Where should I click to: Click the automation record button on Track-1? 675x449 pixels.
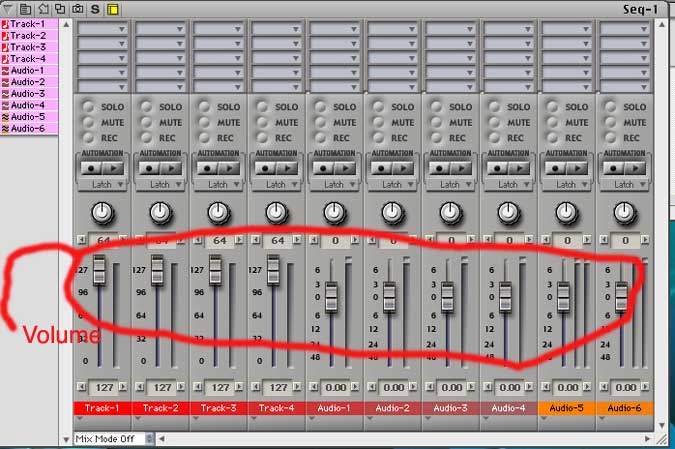pos(92,169)
